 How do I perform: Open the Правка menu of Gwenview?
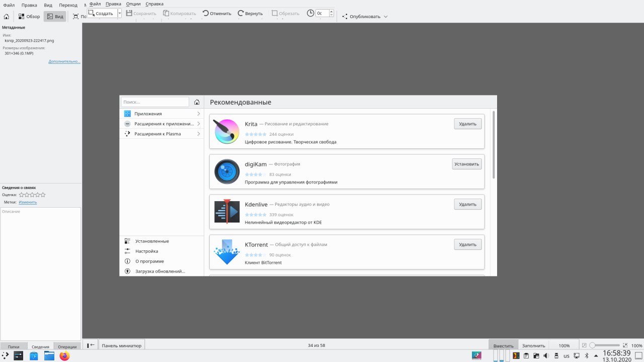coord(29,5)
